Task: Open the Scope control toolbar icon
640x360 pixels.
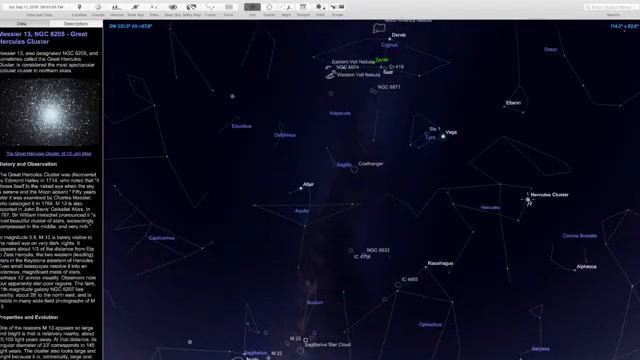Action: [x=337, y=7]
